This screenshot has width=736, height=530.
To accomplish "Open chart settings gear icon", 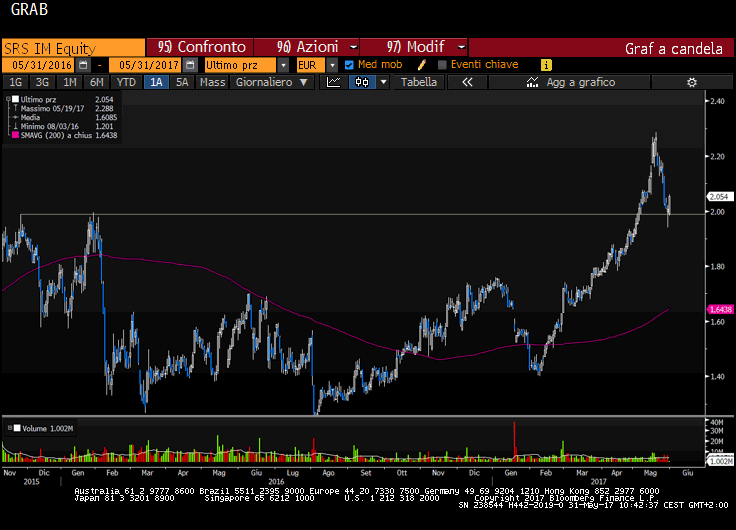I will pyautogui.click(x=690, y=82).
